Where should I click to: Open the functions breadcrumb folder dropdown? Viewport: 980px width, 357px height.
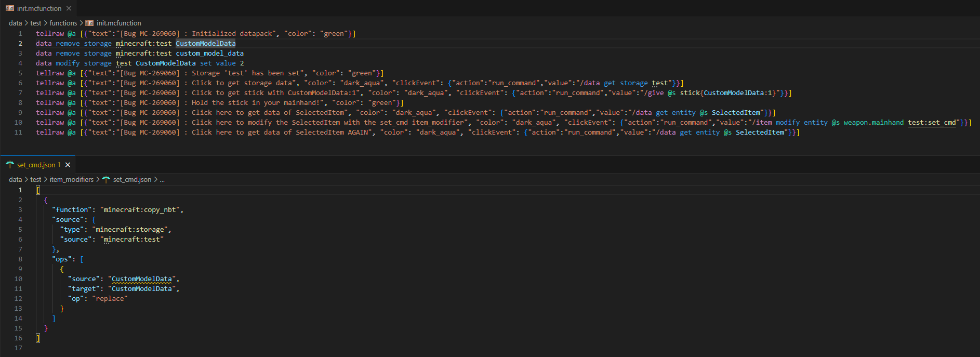point(63,23)
